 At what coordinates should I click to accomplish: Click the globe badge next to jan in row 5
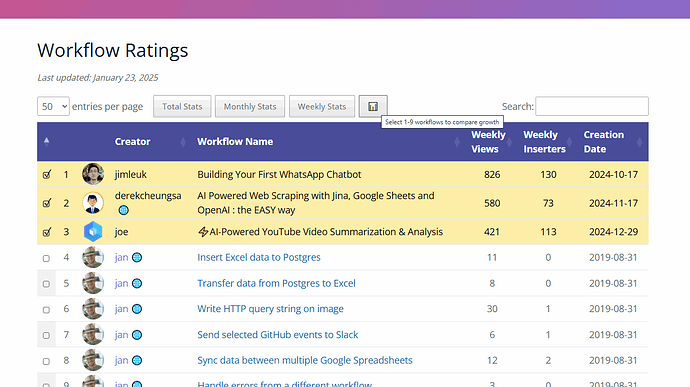tap(137, 283)
